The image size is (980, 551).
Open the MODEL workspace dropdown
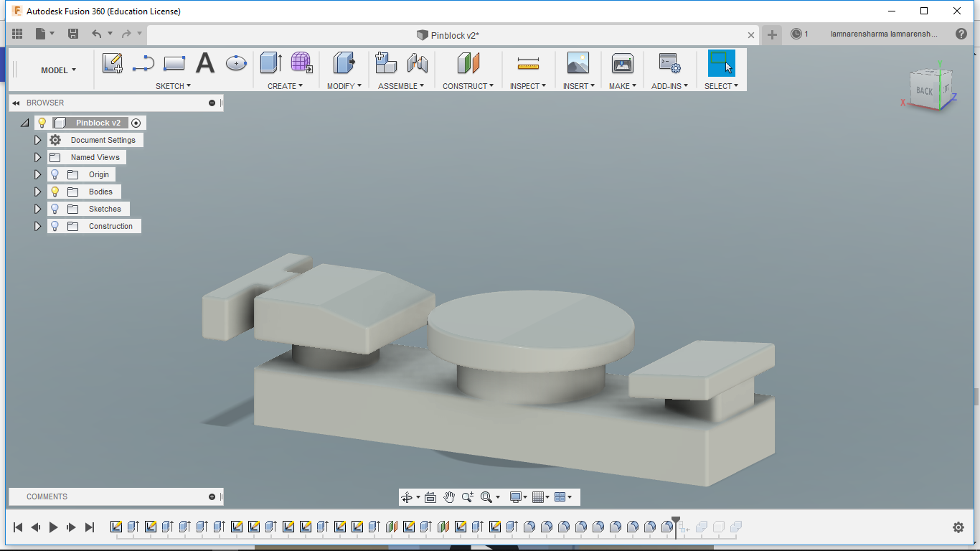click(x=58, y=70)
